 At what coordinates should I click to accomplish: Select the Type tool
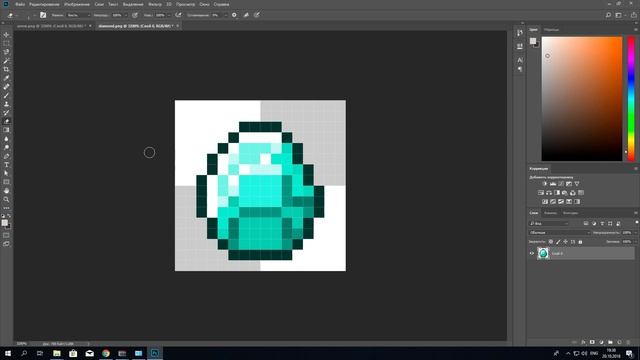point(6,165)
